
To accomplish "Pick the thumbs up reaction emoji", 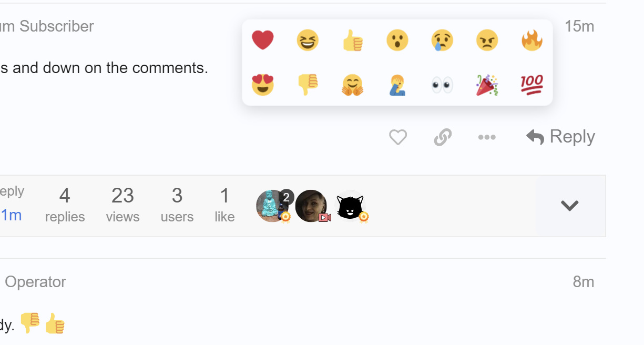I will click(353, 40).
